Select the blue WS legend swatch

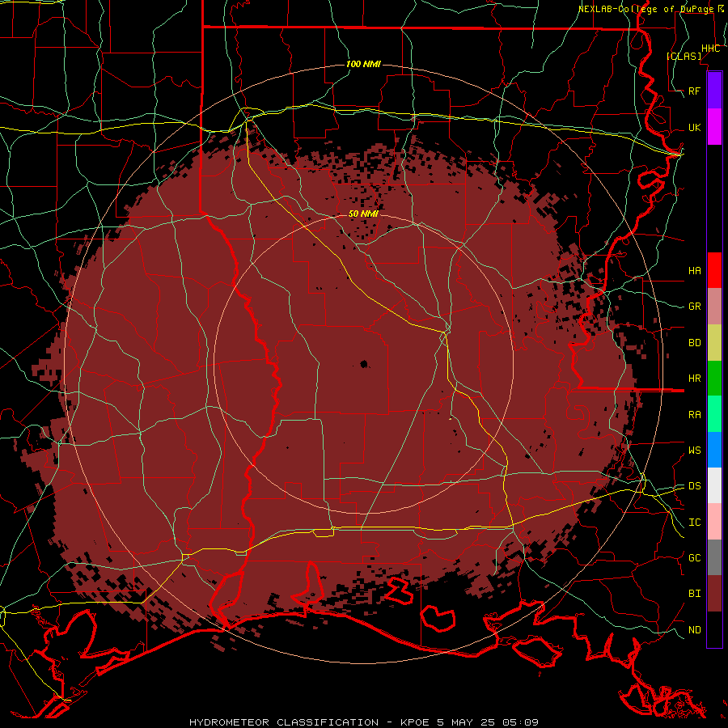pos(714,450)
